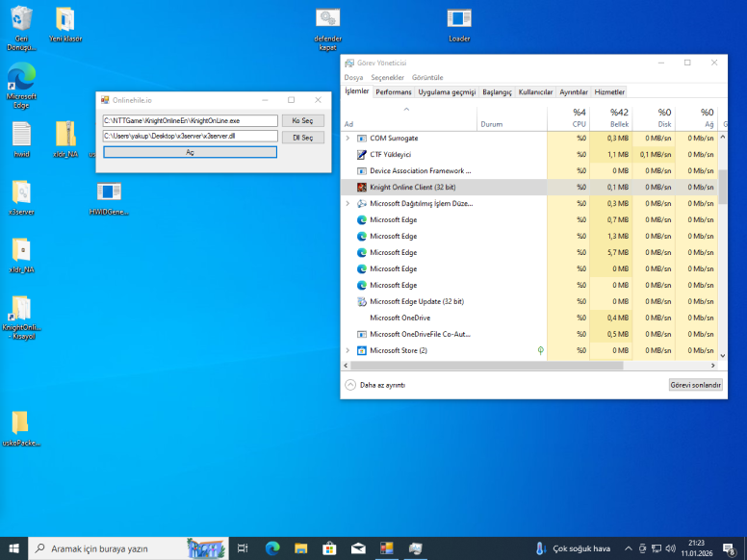The image size is (747, 560).
Task: Select the Microsoft OneDrive process row
Action: (x=528, y=318)
